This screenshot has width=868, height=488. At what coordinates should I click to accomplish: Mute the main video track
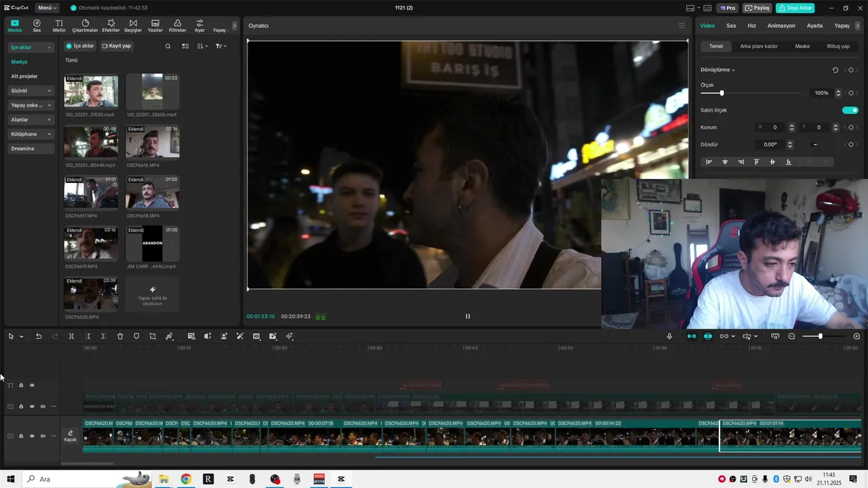43,436
